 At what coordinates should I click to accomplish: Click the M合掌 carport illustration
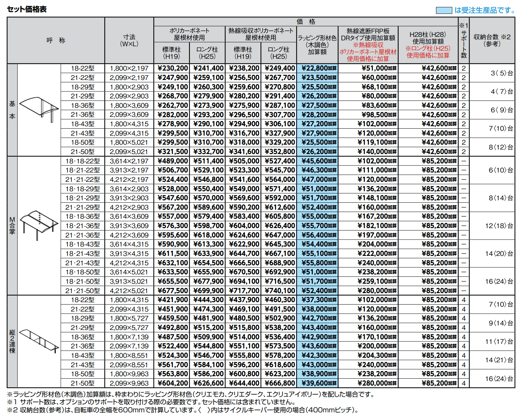click(x=39, y=225)
